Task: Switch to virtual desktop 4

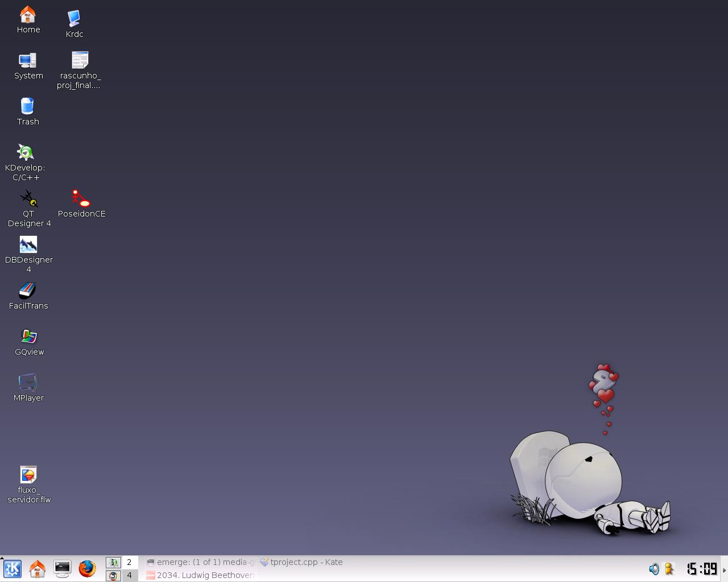Action: (x=130, y=575)
